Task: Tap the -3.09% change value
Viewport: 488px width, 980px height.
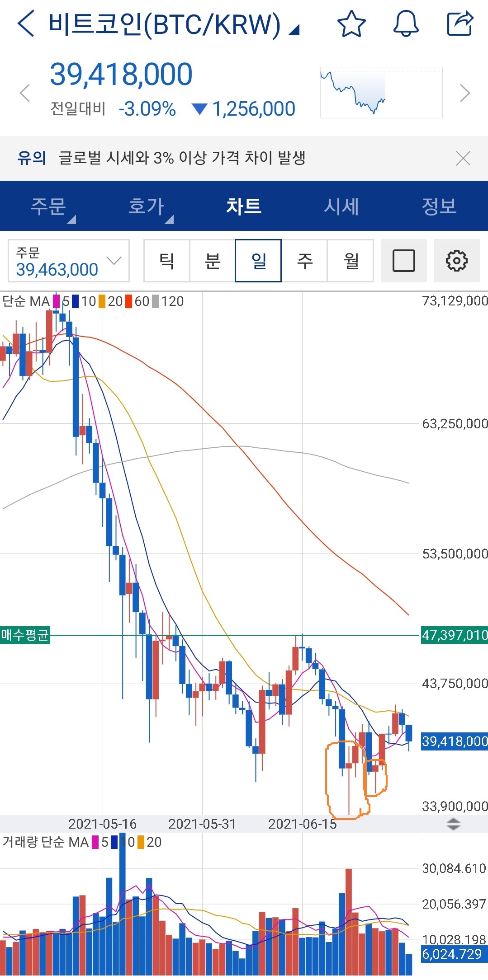Action: [x=147, y=109]
